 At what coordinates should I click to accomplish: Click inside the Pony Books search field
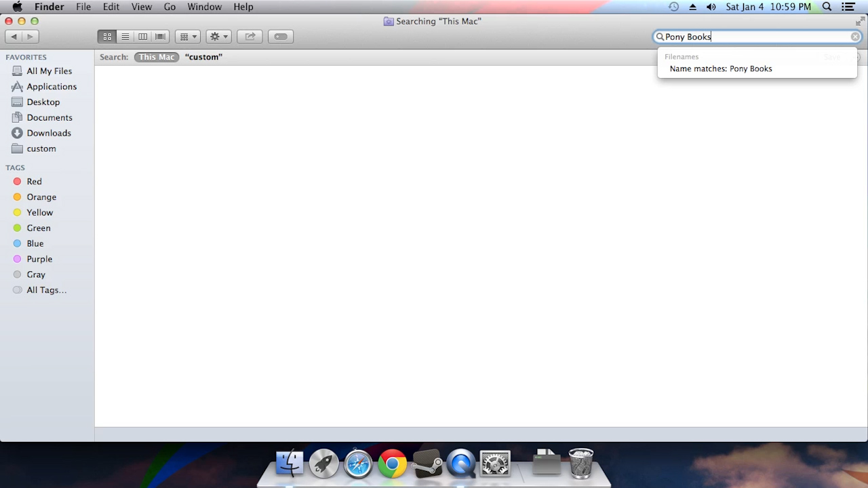(x=756, y=37)
